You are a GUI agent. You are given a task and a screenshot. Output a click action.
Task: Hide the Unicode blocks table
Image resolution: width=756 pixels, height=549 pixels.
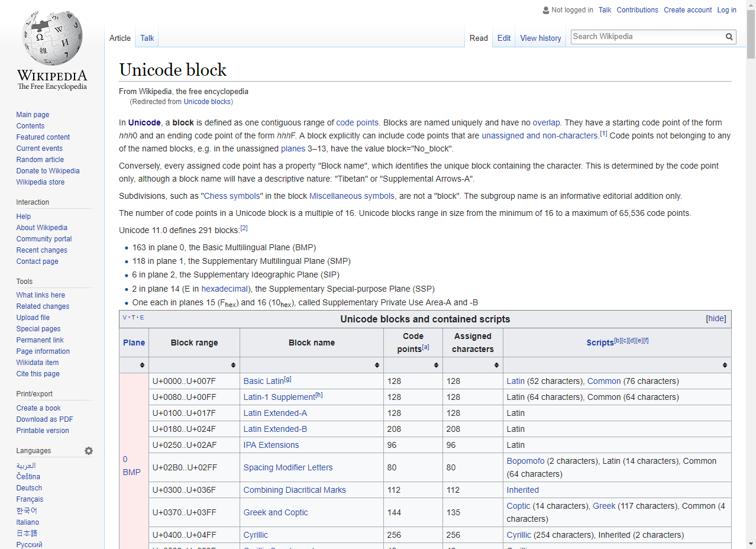pos(716,318)
